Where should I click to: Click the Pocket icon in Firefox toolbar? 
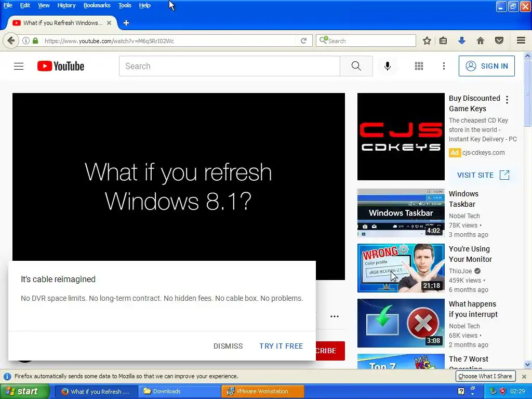[x=499, y=41]
